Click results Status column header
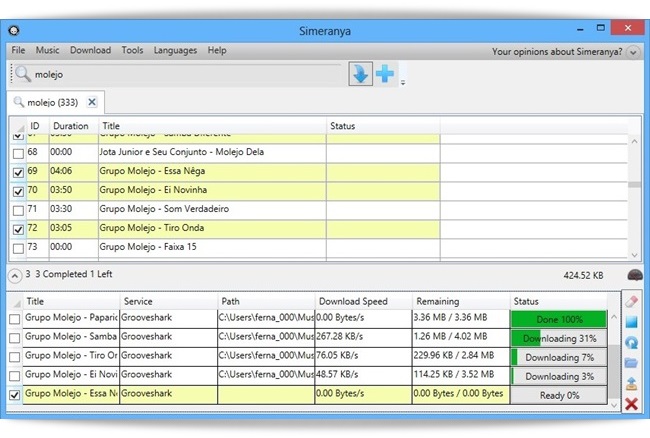Viewport: 650px width, 438px height. coord(383,126)
